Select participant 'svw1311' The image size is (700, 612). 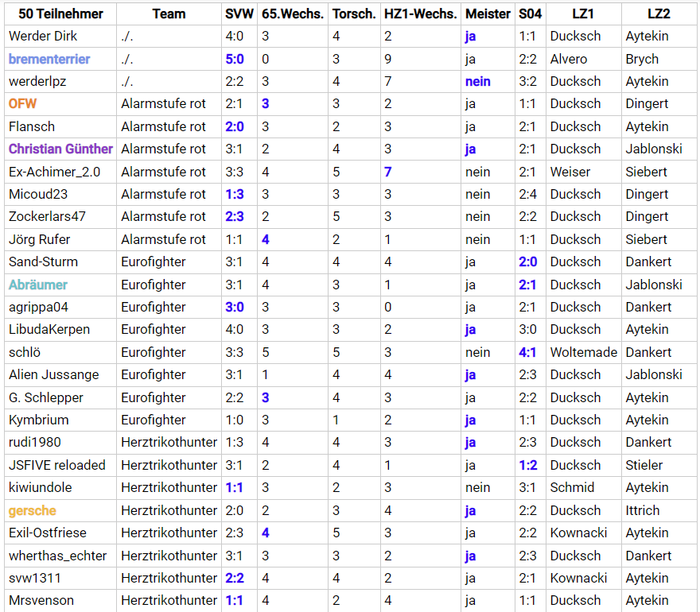(35, 578)
